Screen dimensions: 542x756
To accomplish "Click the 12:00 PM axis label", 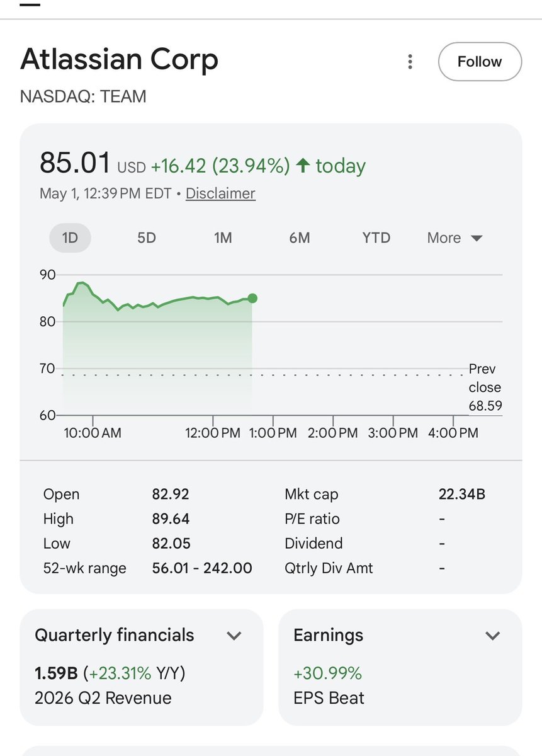I will [x=213, y=433].
